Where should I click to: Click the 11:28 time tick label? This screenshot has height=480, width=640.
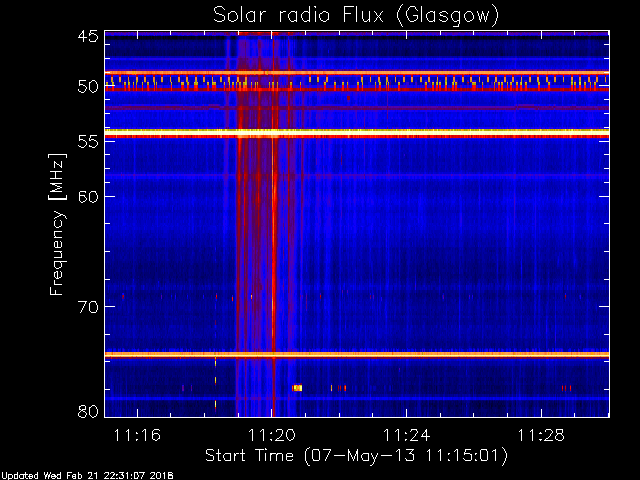541,435
